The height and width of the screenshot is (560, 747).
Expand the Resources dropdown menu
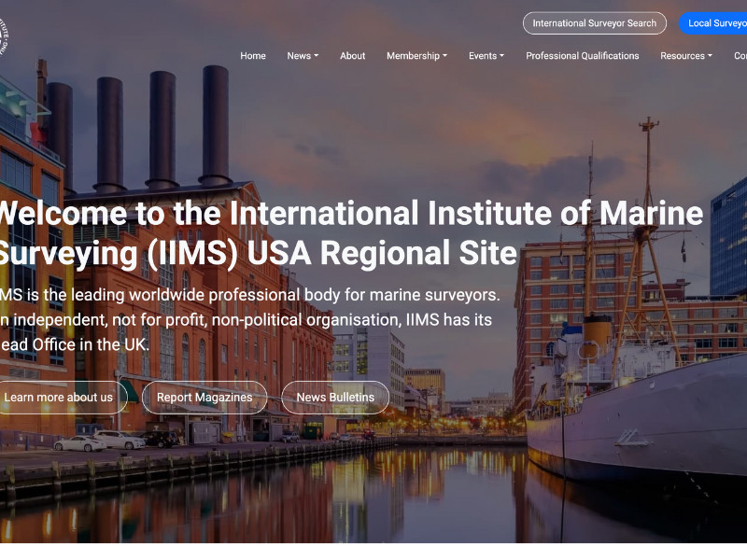pyautogui.click(x=686, y=56)
